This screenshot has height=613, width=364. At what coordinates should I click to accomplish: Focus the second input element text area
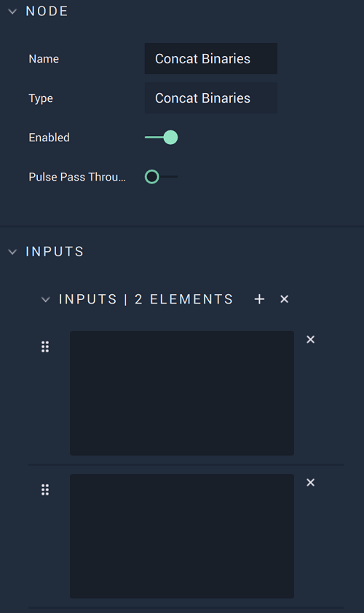(182, 537)
